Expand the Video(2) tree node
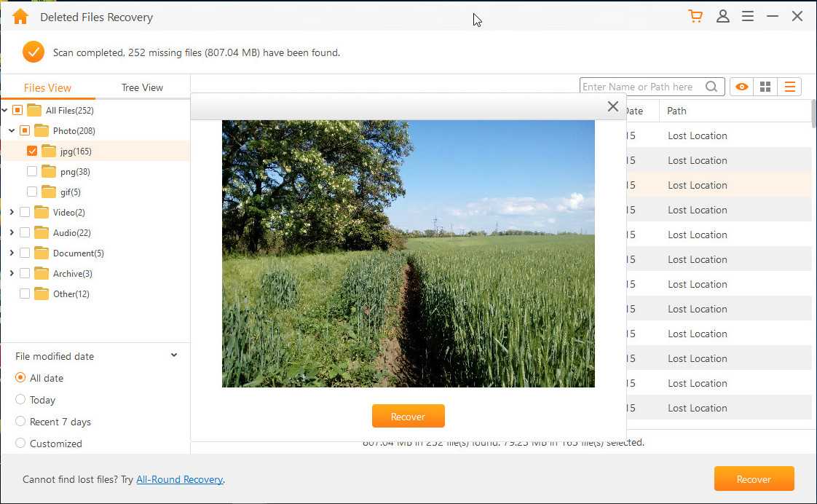Image resolution: width=817 pixels, height=504 pixels. pyautogui.click(x=12, y=213)
